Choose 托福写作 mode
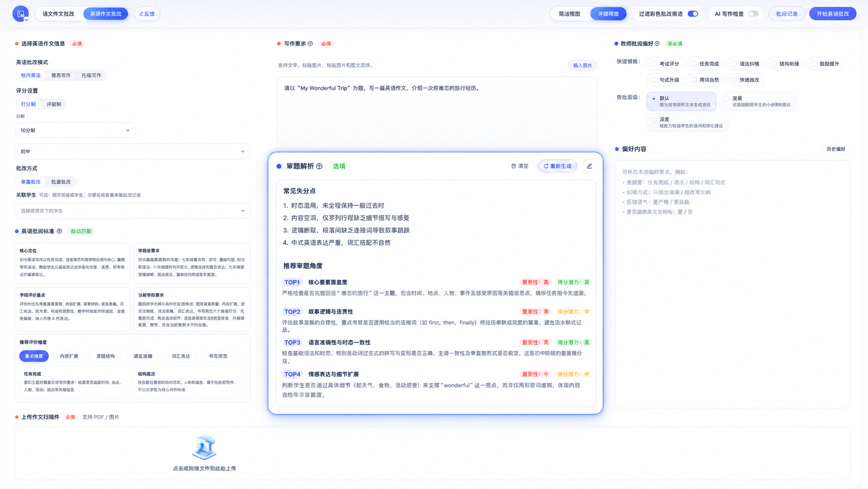 pyautogui.click(x=91, y=75)
